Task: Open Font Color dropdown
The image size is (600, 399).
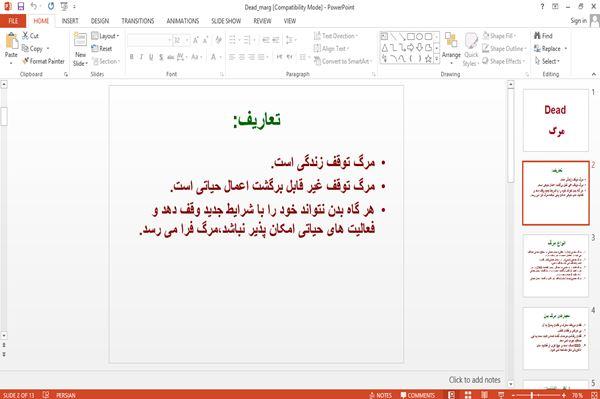Action: (220, 57)
